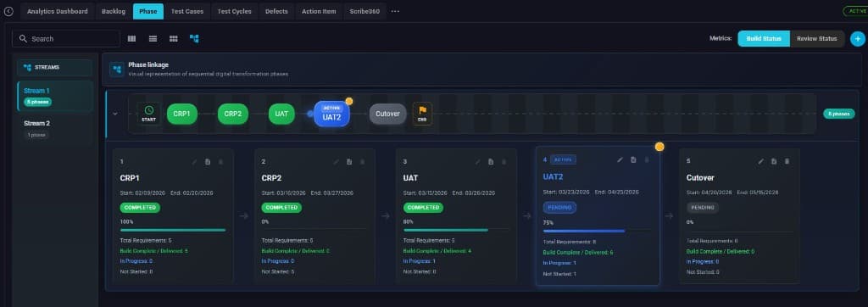Click the copy document icon on UAT card
The image size is (868, 307).
[491, 162]
